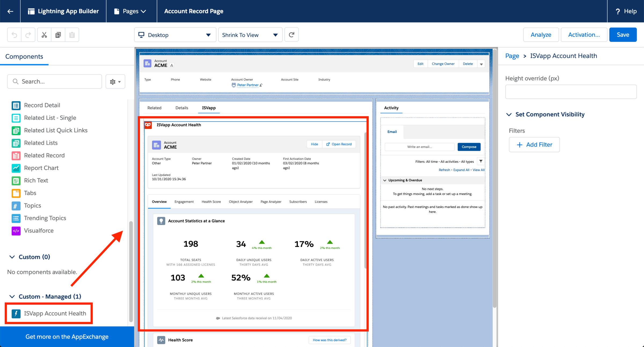Click the Analyze button

541,35
